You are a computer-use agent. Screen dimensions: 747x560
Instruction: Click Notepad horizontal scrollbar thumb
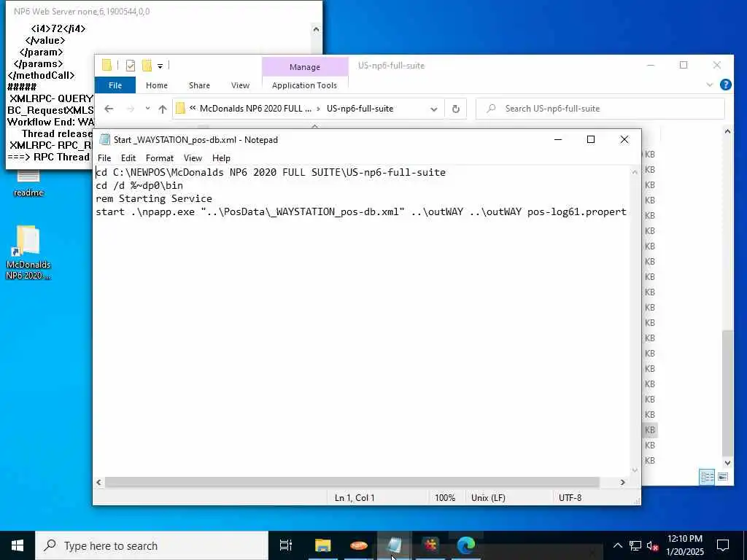coord(352,483)
